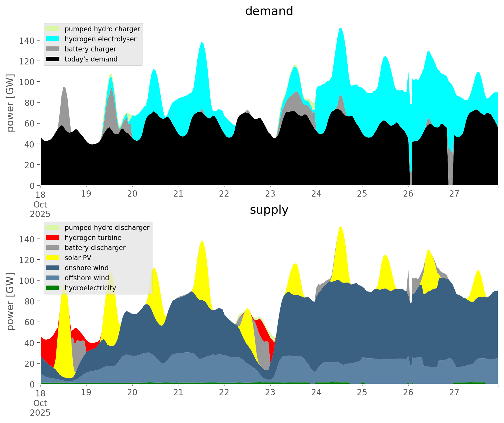This screenshot has width=504, height=423.
Task: Click the pumped hydro charger legend swatch
Action: (x=53, y=29)
